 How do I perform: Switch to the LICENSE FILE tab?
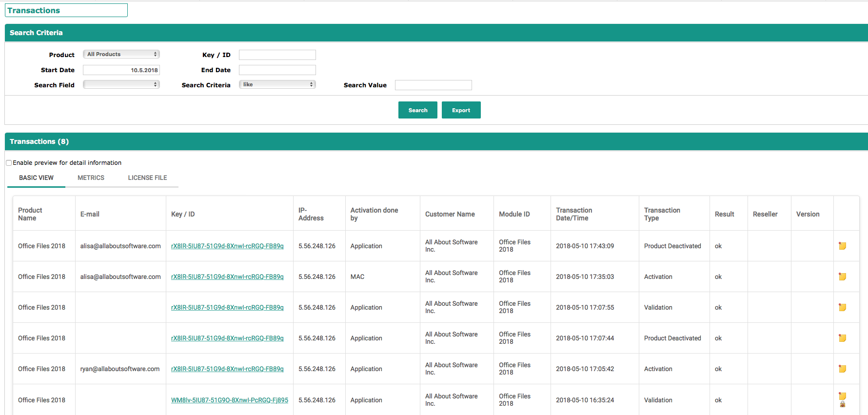147,178
